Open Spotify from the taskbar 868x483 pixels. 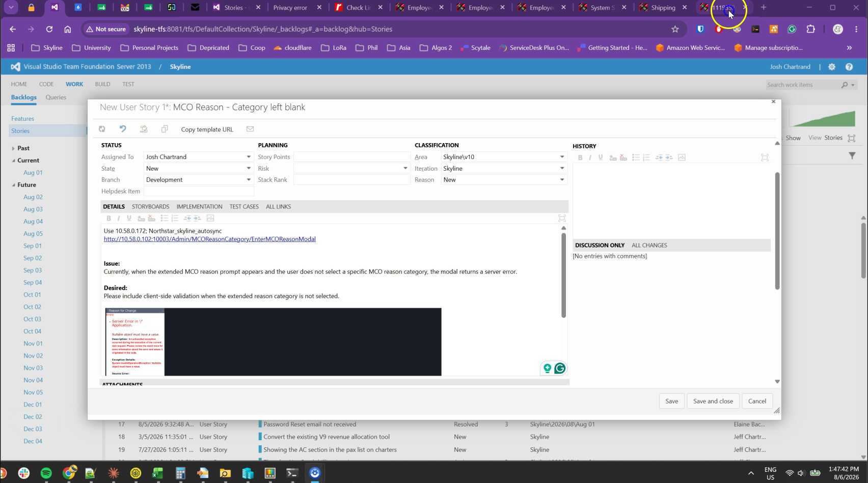(x=46, y=473)
